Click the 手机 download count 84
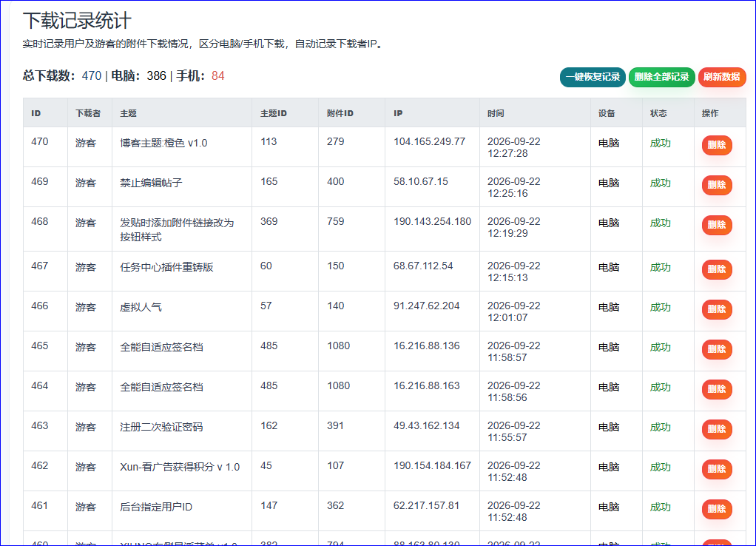Image resolution: width=756 pixels, height=546 pixels. pyautogui.click(x=218, y=76)
